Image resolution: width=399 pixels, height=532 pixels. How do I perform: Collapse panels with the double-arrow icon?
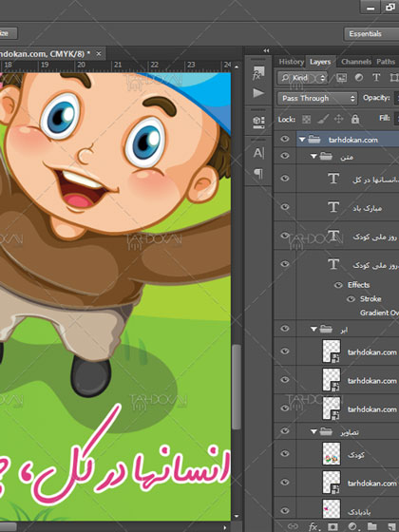(266, 50)
